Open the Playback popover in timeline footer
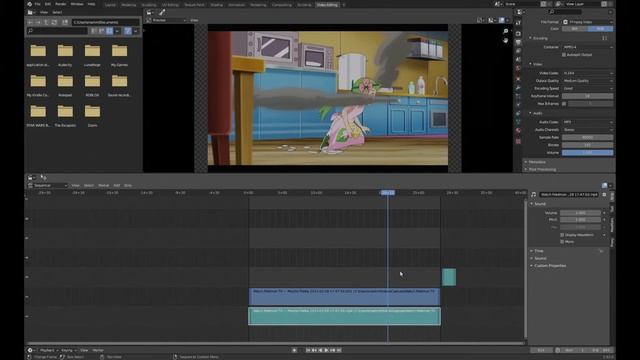Screen dimensions: 640x360 (48, 350)
